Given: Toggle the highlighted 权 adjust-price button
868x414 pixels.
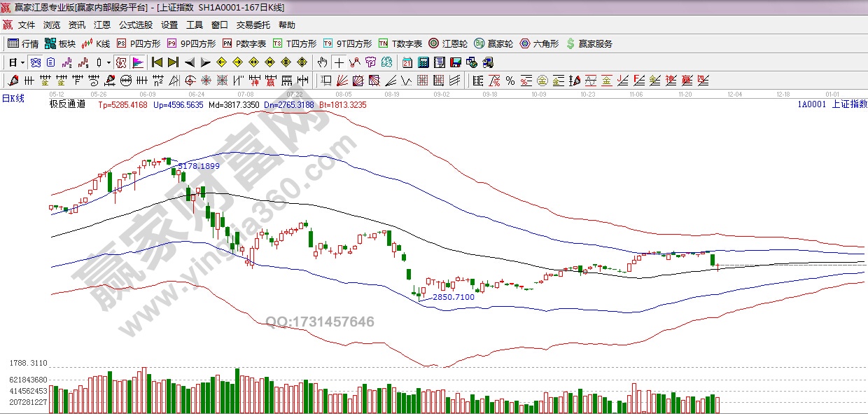Looking at the screenshot, I should [x=121, y=62].
